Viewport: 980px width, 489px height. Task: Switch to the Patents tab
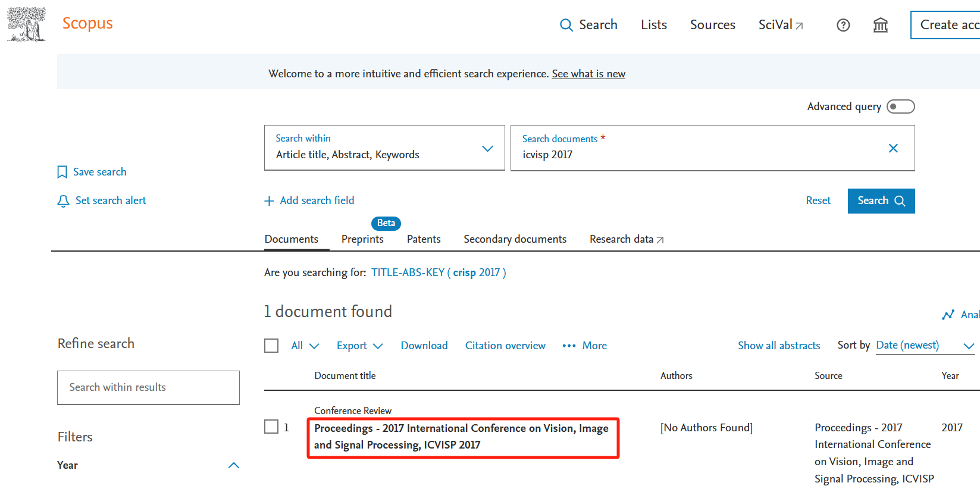pyautogui.click(x=423, y=239)
